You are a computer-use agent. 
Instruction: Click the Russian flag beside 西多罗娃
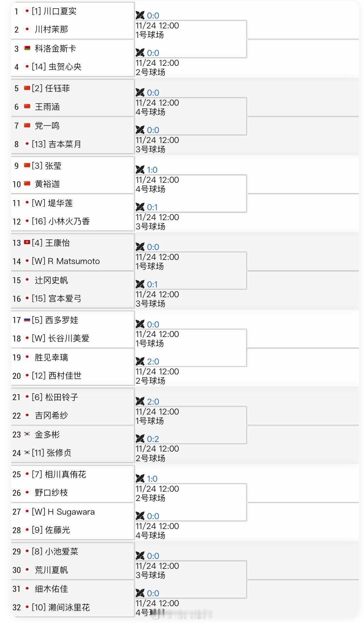(x=27, y=320)
